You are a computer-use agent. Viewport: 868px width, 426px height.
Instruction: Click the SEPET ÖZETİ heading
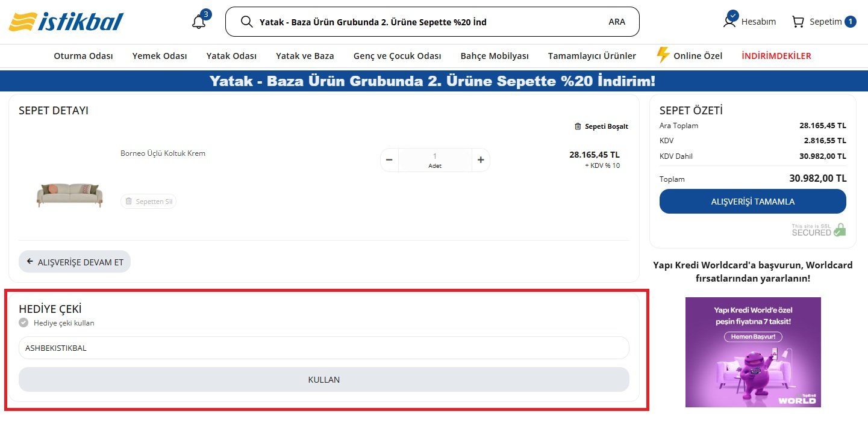[x=691, y=111]
